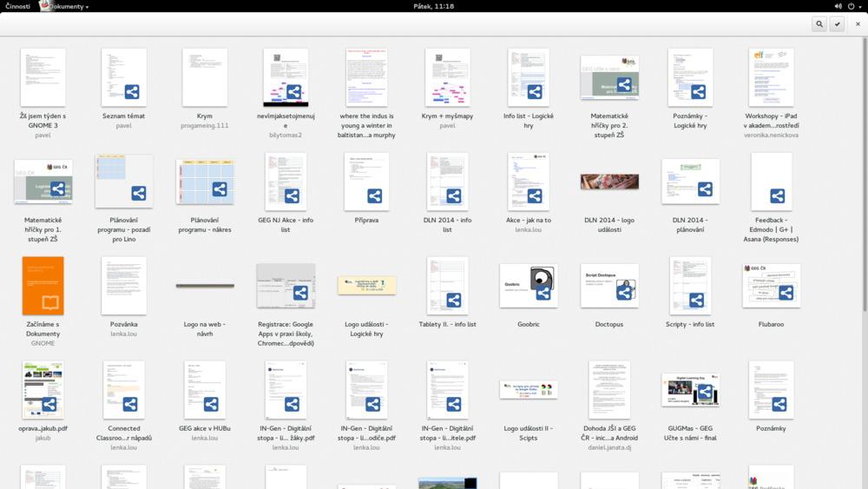Open IN-Gen Digitální stopa itele.pdf
The width and height of the screenshot is (868, 489).
(x=447, y=390)
